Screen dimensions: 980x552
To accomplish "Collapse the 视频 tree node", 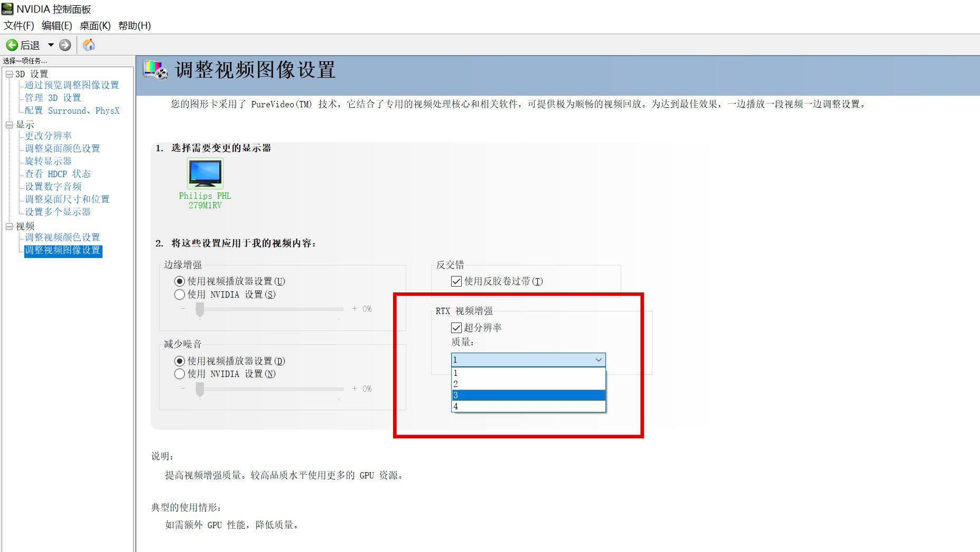I will [9, 226].
